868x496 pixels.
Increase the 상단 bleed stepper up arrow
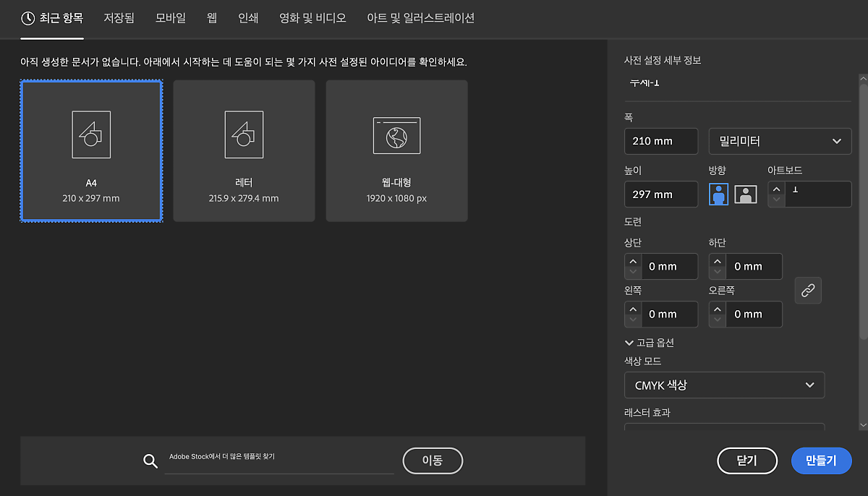tap(633, 261)
